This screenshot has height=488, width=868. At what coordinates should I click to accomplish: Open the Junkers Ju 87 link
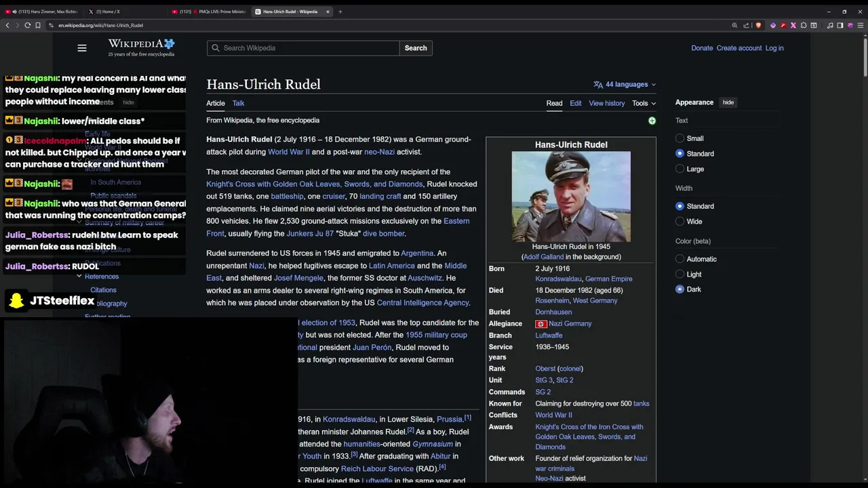coord(310,234)
